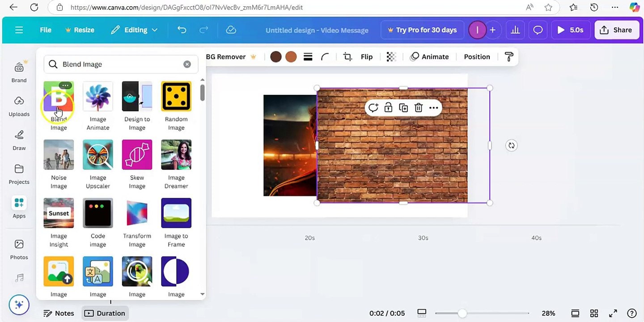Open the Random Image dice app
Screen dimensions: 644x322
176,106
